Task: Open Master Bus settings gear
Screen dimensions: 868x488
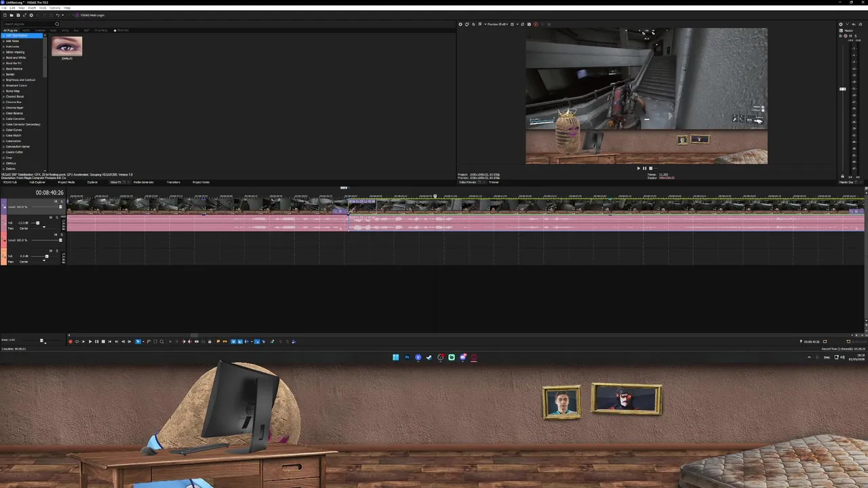Action: pos(841,24)
